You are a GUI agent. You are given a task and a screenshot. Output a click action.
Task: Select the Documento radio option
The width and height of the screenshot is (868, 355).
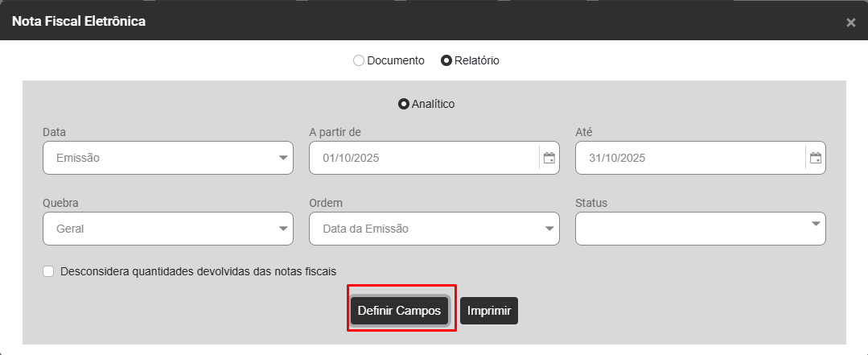click(x=359, y=60)
